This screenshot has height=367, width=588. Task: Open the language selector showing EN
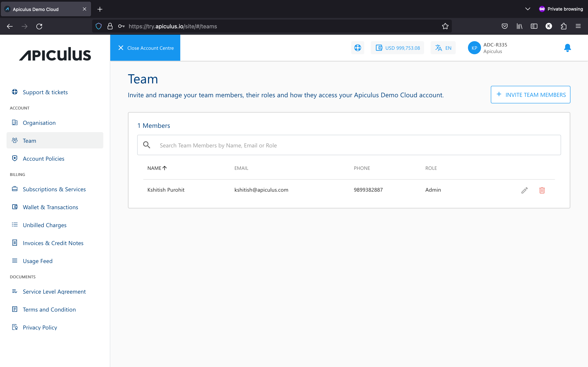pyautogui.click(x=443, y=48)
